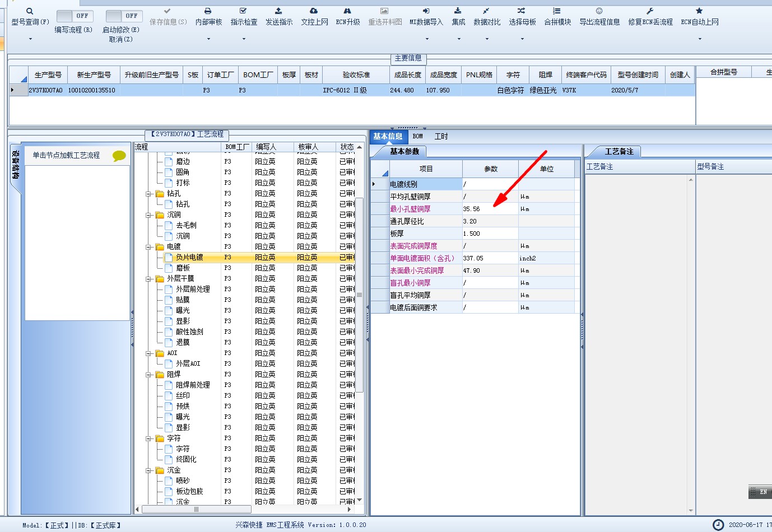Switch to the 基本信息 tab
The height and width of the screenshot is (532, 772).
tap(388, 136)
